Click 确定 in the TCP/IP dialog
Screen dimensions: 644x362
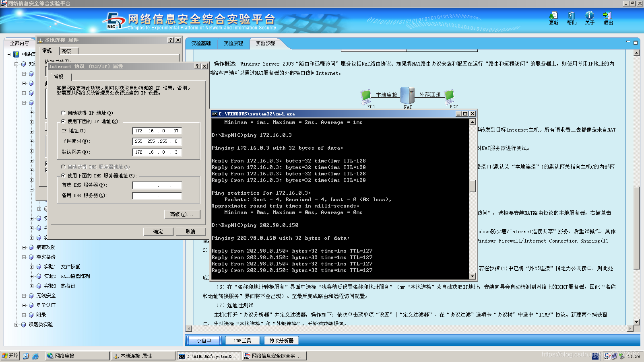click(158, 232)
